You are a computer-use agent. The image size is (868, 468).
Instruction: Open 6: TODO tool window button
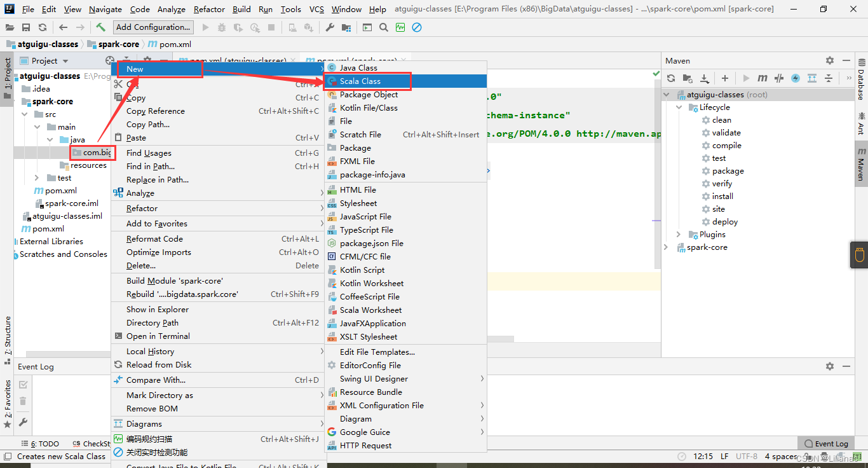point(40,444)
